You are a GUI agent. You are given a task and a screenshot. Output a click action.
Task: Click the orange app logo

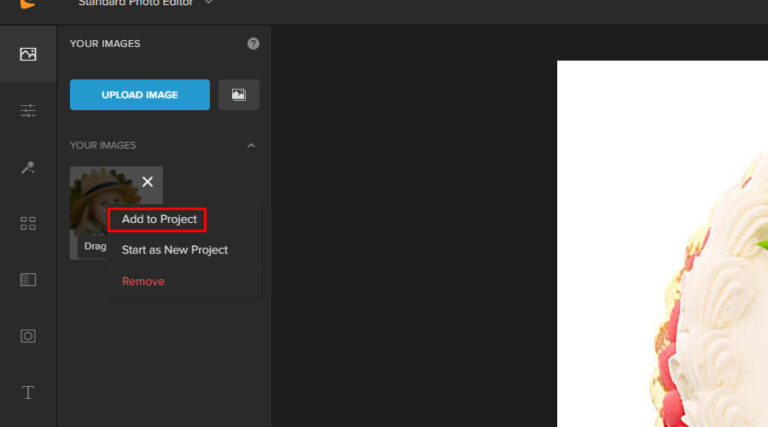tap(27, 4)
